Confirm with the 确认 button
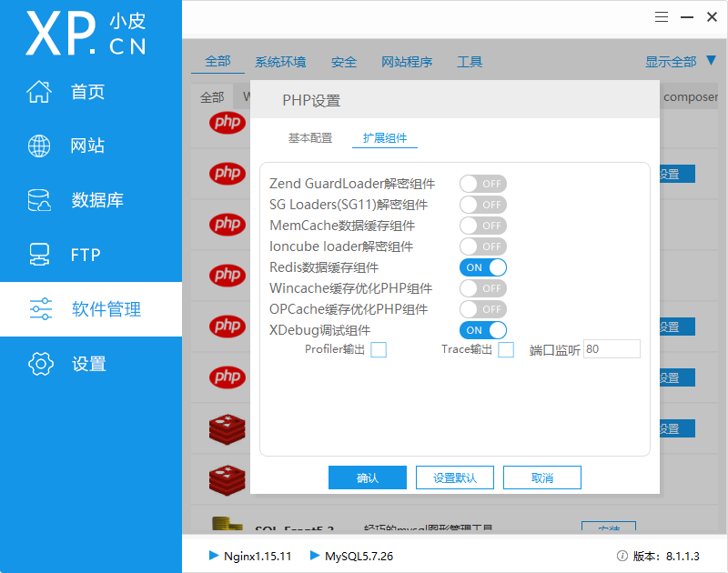728x573 pixels. pyautogui.click(x=368, y=477)
